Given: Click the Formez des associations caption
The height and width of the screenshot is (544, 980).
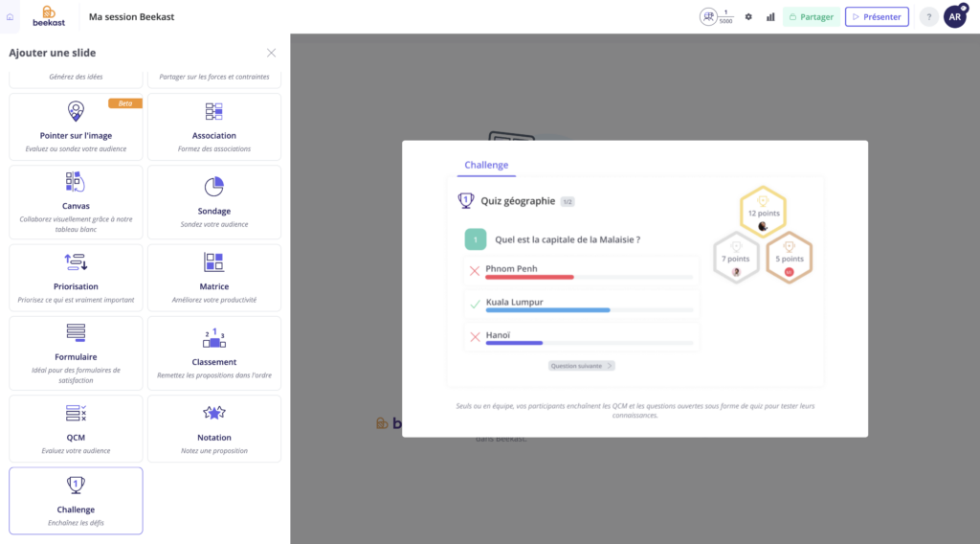Looking at the screenshot, I should 213,148.
